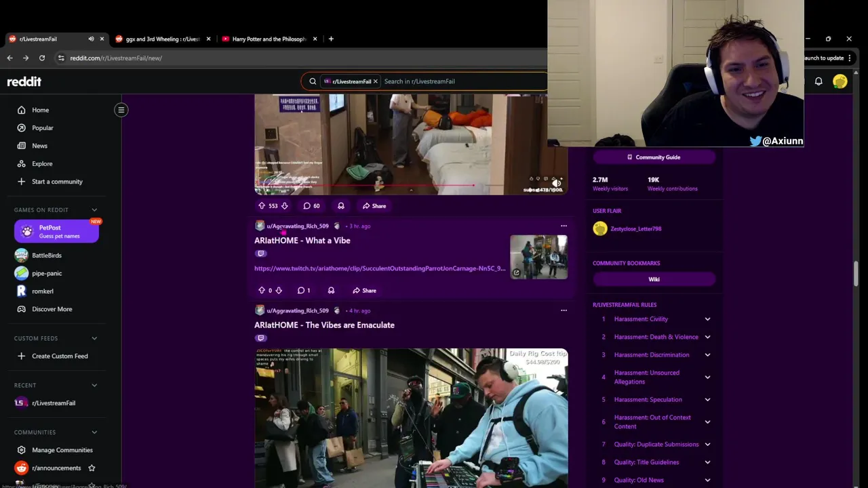
Task: Open 'ARIatHOME - What a Vibe' post
Action: (x=302, y=241)
